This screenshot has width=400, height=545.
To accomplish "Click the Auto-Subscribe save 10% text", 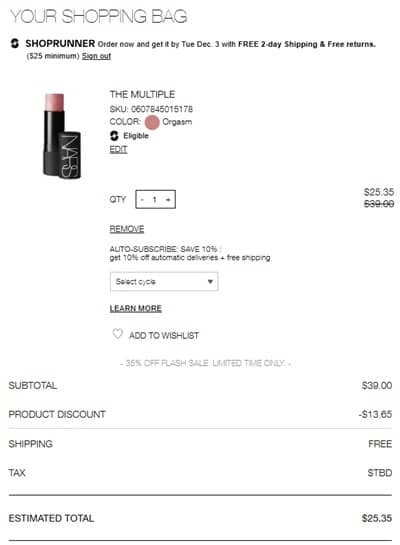I will pyautogui.click(x=165, y=249).
